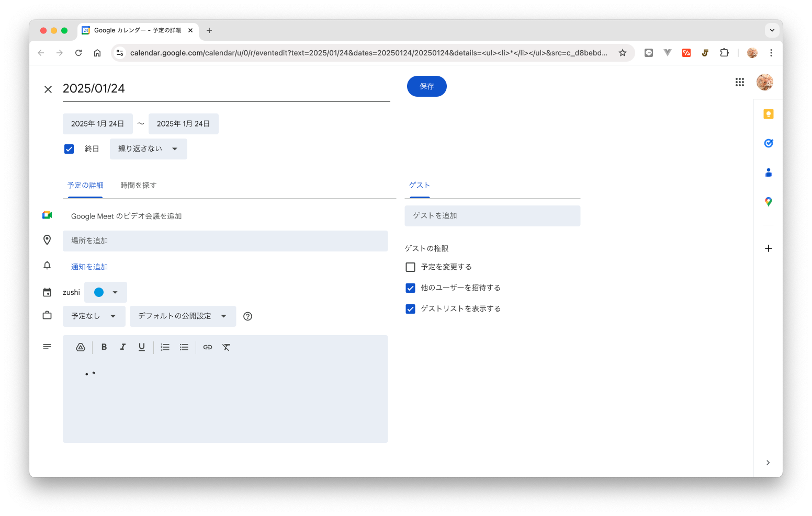Click the browser address bar URL

(369, 53)
